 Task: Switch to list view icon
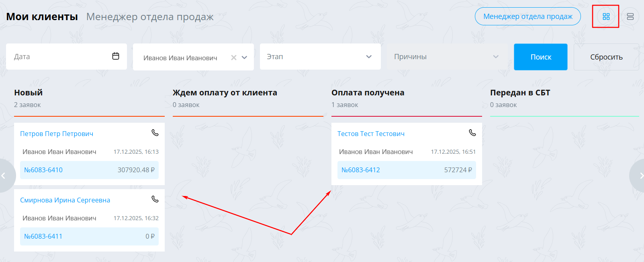tap(630, 17)
